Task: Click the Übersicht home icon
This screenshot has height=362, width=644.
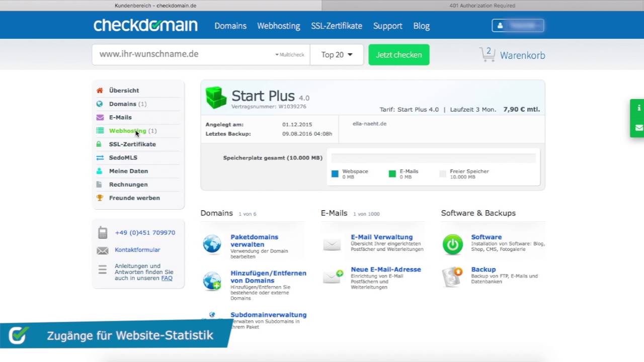Action: pos(100,90)
